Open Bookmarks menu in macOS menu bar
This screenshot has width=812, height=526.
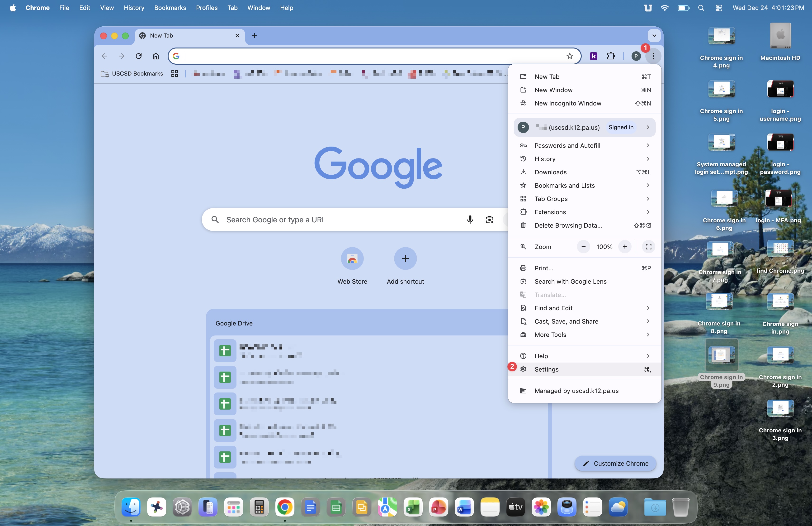(x=170, y=8)
